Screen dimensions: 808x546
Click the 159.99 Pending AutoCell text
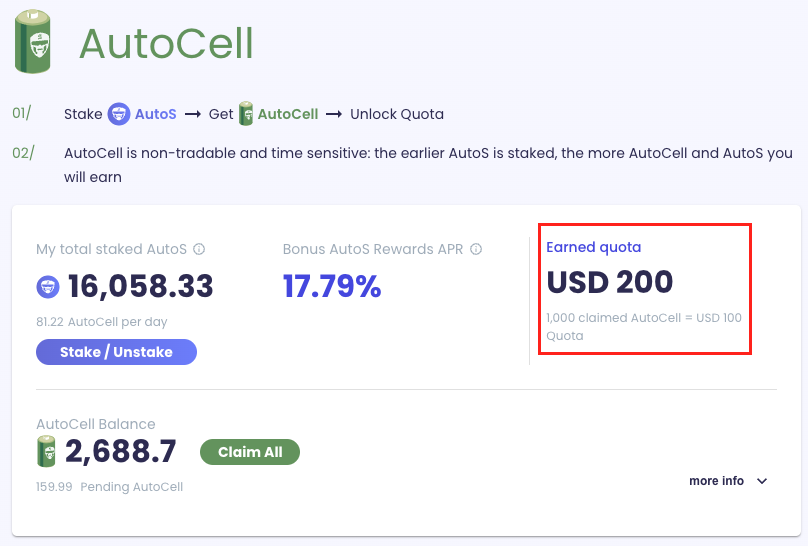point(109,487)
